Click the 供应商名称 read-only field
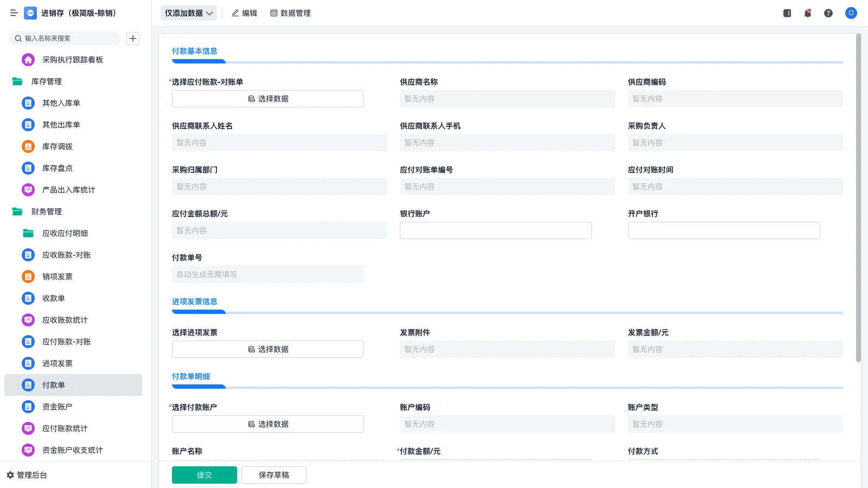This screenshot has height=488, width=868. click(x=507, y=99)
